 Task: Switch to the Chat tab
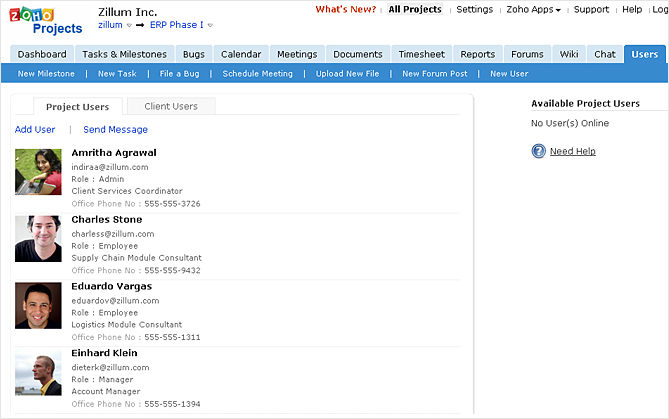coord(605,54)
